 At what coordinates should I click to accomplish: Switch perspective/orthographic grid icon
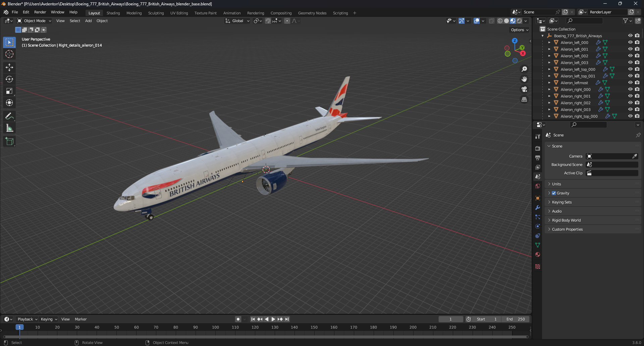click(524, 99)
